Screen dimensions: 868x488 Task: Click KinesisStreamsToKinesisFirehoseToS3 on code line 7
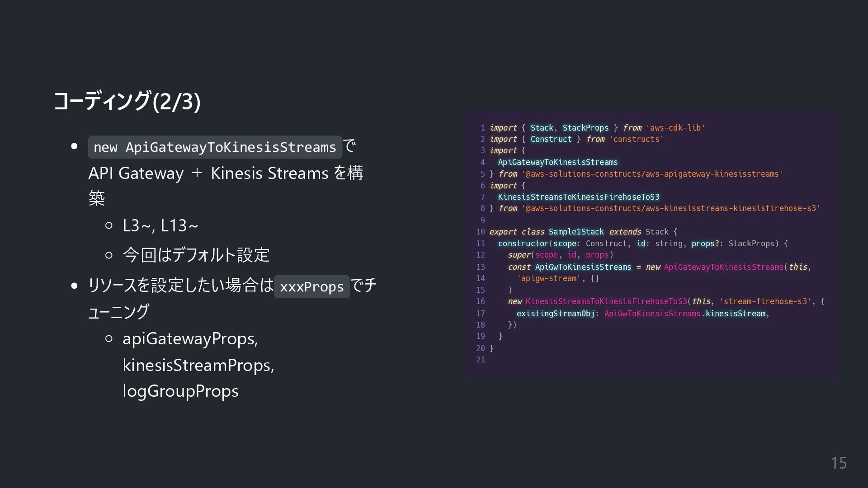pos(578,197)
